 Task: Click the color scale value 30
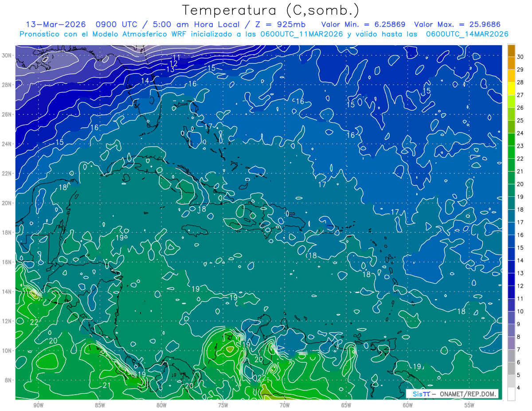(x=521, y=57)
